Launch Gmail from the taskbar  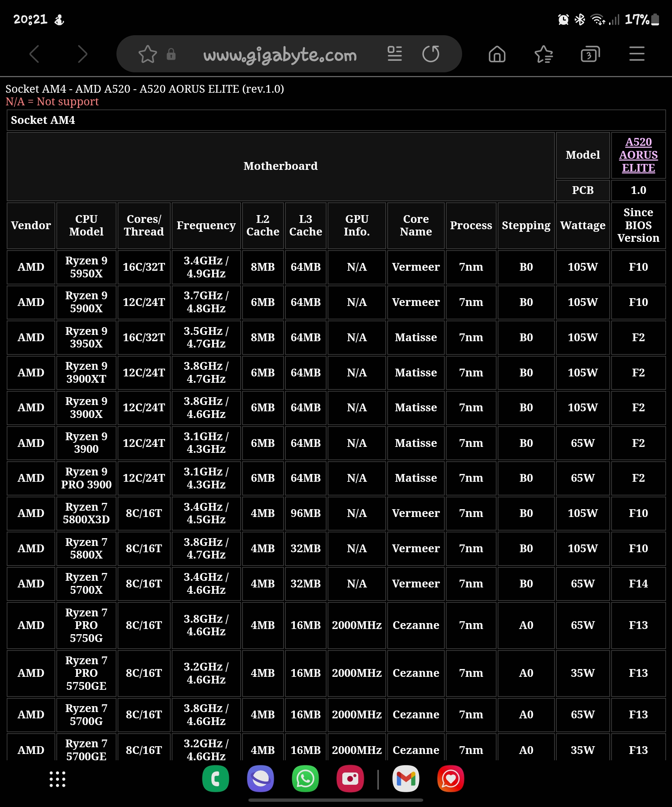tap(406, 778)
